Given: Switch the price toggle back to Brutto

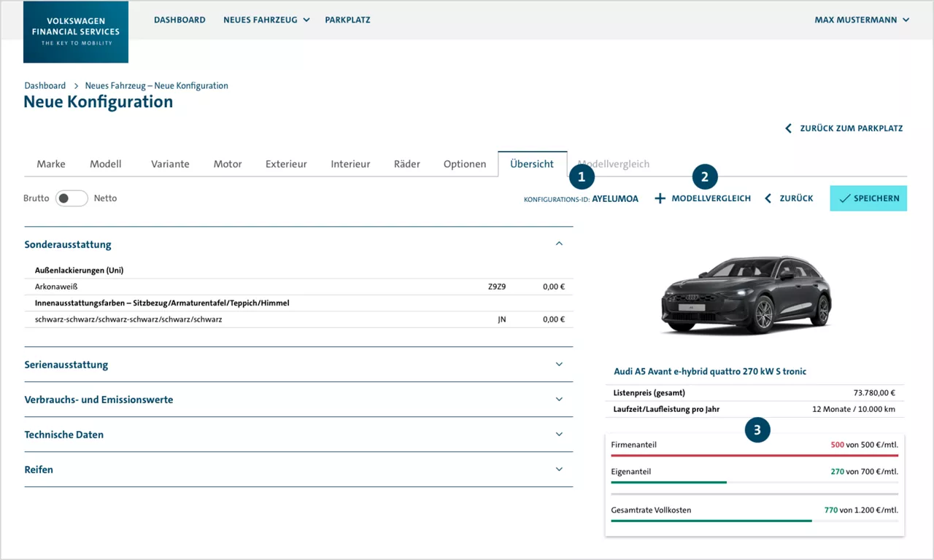Looking at the screenshot, I should [71, 198].
